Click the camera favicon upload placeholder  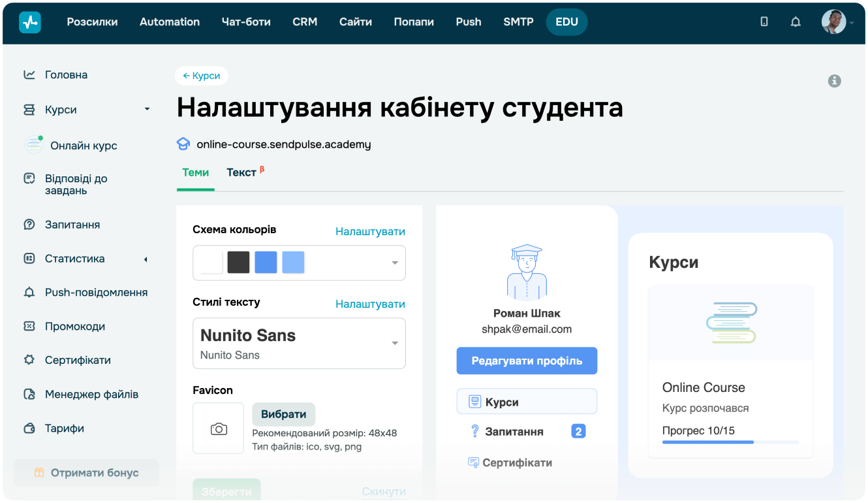tap(219, 429)
